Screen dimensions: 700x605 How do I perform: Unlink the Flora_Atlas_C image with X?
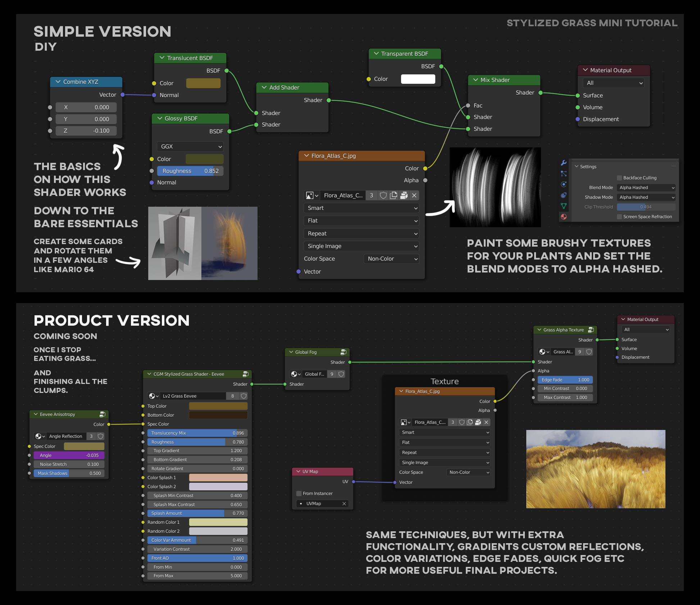[x=414, y=196]
